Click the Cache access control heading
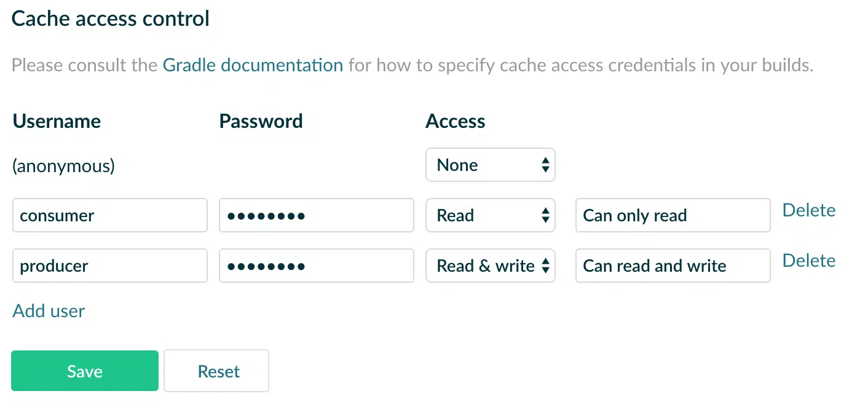868x407 pixels. 111,18
